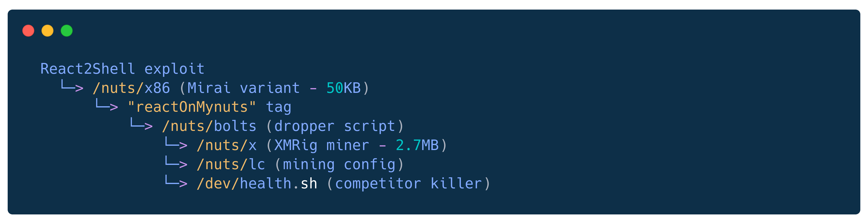The image size is (868, 224).
Task: Click the /dev/health.sh path
Action: [x=257, y=184]
